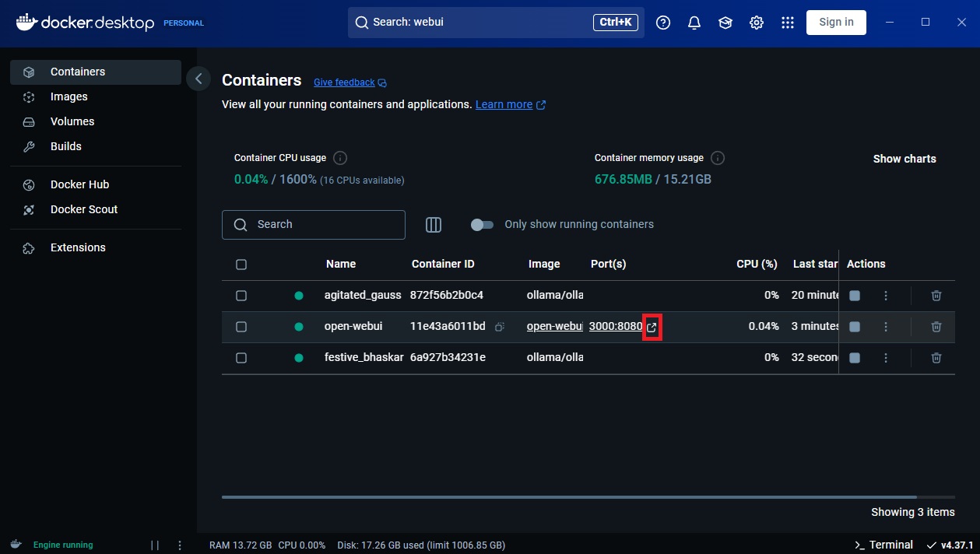
Task: Open more actions for agitated_gauss
Action: click(x=886, y=296)
